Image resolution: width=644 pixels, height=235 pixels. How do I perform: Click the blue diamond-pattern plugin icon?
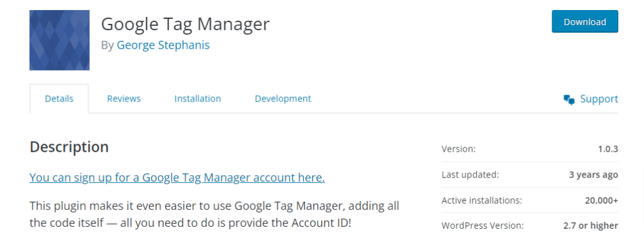[60, 40]
